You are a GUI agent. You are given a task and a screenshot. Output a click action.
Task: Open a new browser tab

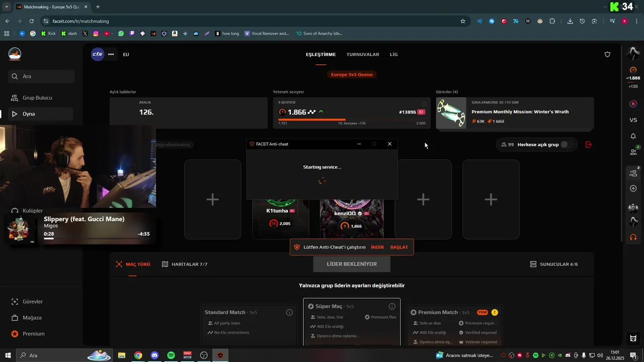pos(98,7)
